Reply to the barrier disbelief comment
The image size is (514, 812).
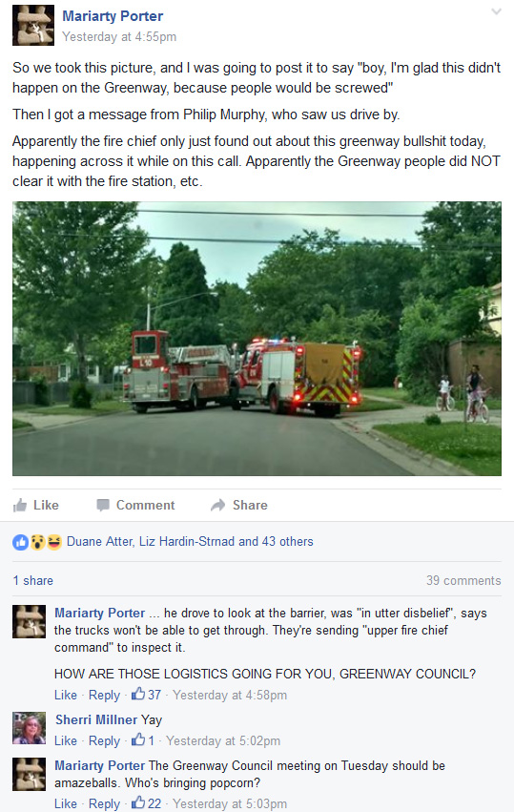[x=104, y=695]
